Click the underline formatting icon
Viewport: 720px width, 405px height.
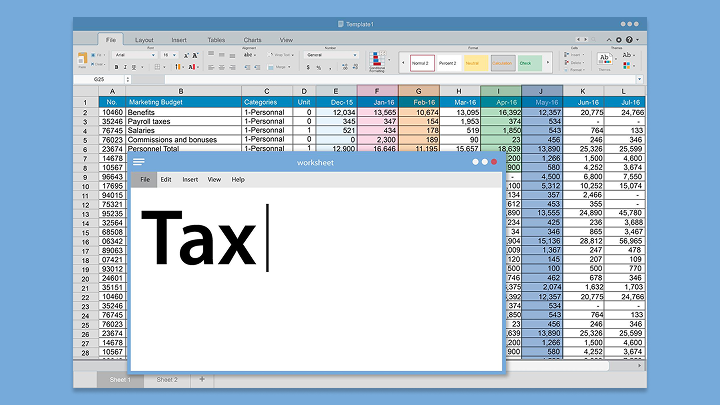coord(136,67)
